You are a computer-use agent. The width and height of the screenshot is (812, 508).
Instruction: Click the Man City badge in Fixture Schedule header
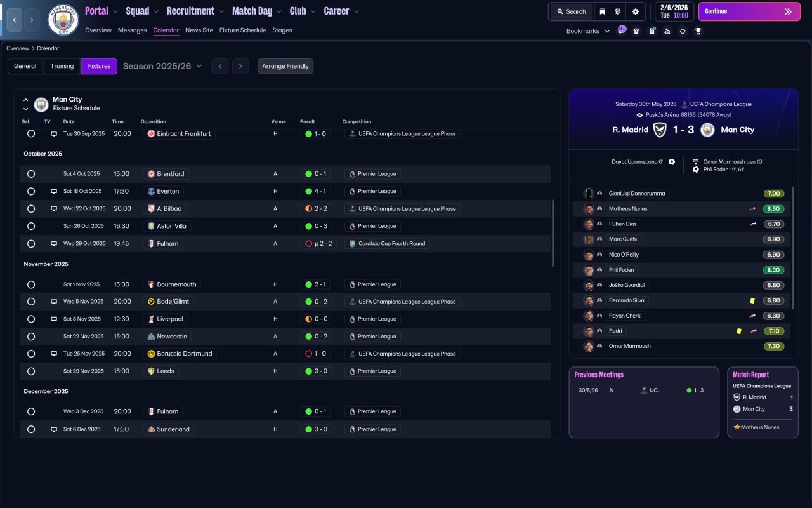(x=41, y=104)
